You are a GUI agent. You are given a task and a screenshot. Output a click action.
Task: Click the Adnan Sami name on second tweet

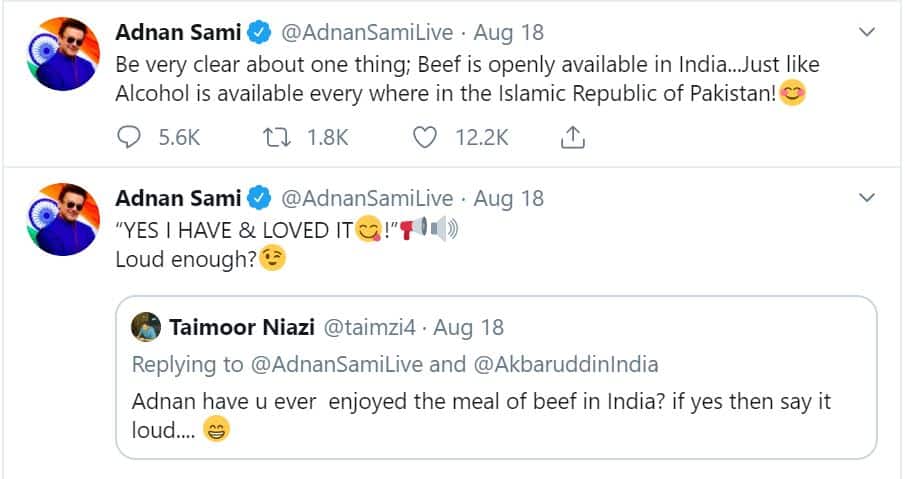(x=178, y=198)
